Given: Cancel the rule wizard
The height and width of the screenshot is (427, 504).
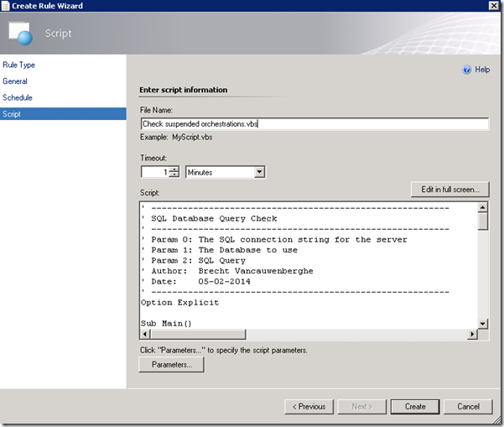Looking at the screenshot, I should pos(468,407).
